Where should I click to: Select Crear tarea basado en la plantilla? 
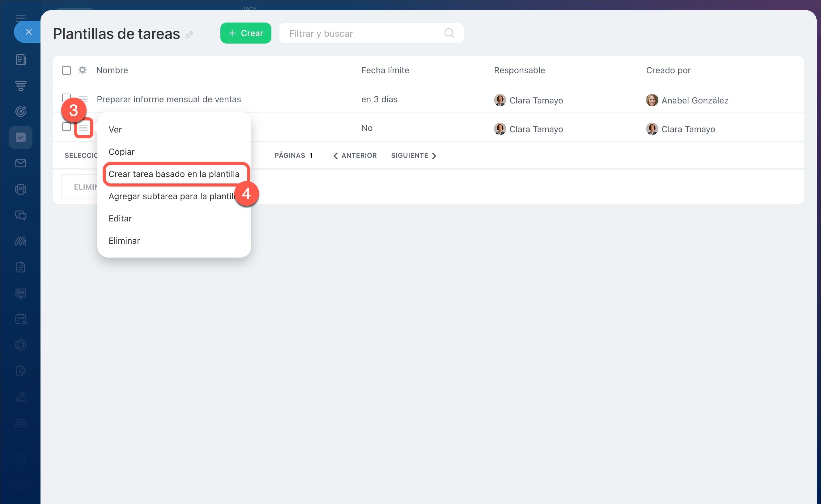click(x=174, y=174)
